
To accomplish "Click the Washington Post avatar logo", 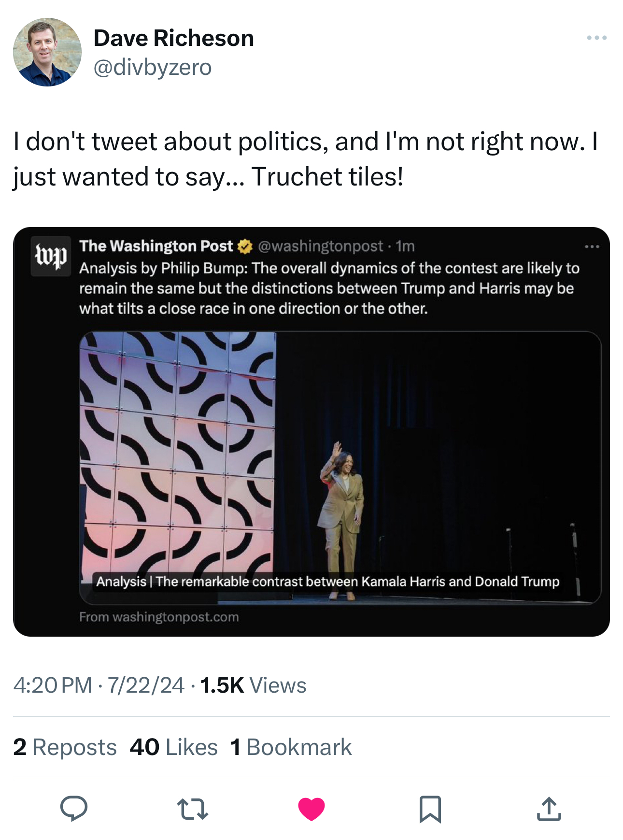I will (x=51, y=256).
